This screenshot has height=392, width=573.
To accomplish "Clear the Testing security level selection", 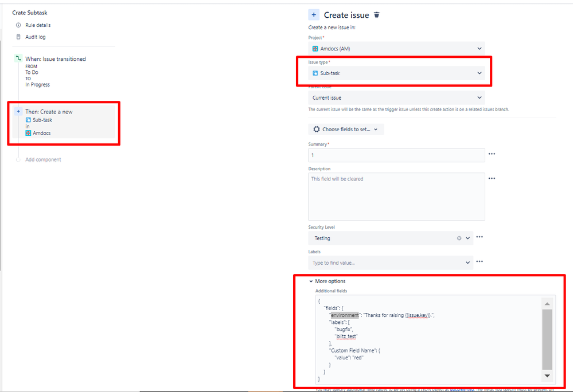I will tap(459, 238).
